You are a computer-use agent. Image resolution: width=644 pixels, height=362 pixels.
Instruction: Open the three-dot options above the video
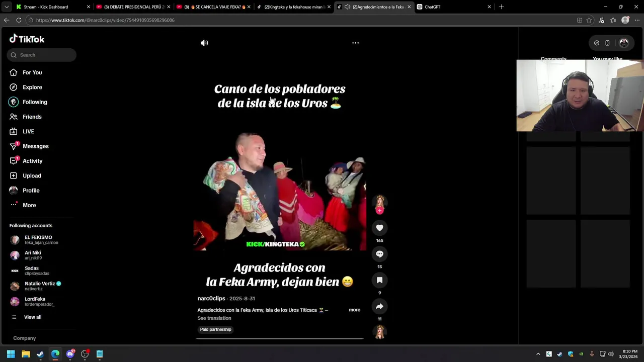[x=355, y=43]
